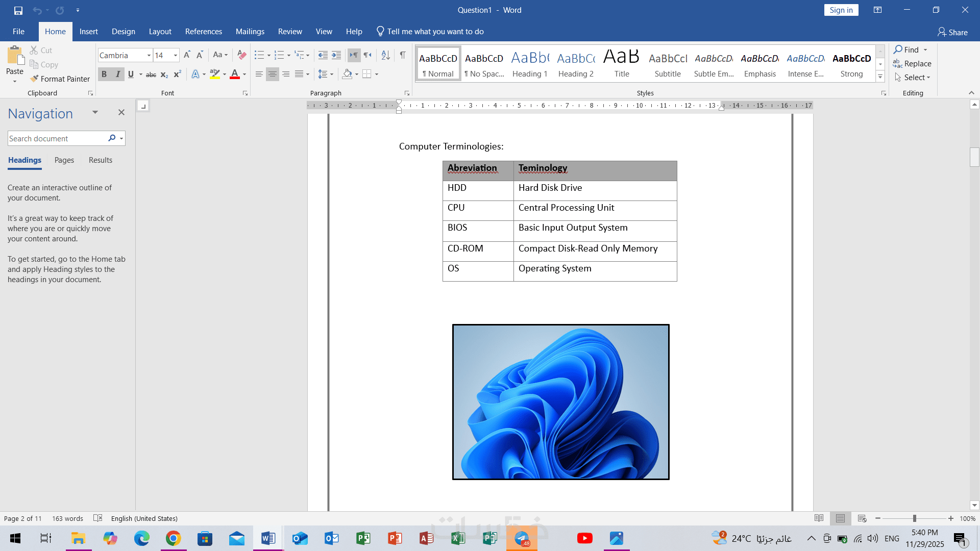Open the Cambria font name dropdown
Viewport: 980px width, 551px height.
click(149, 56)
